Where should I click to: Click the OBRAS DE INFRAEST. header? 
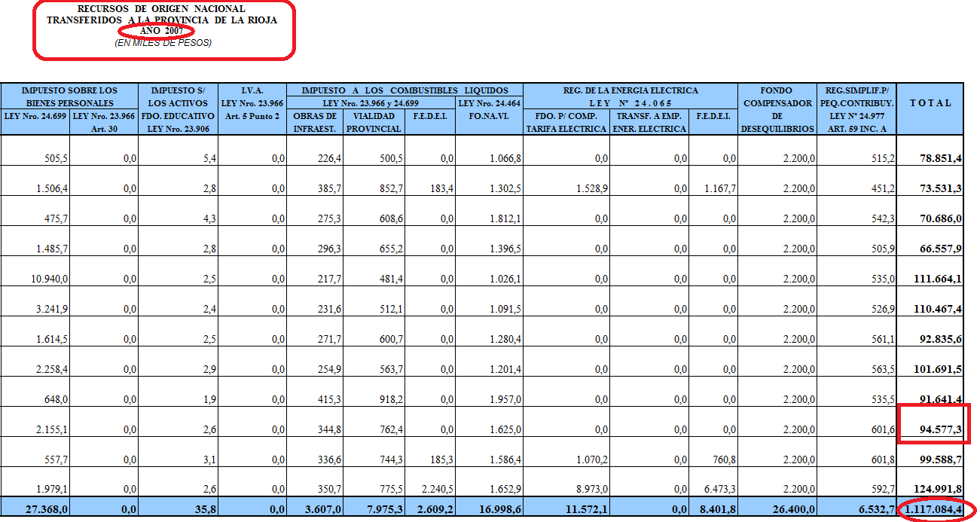tap(315, 122)
